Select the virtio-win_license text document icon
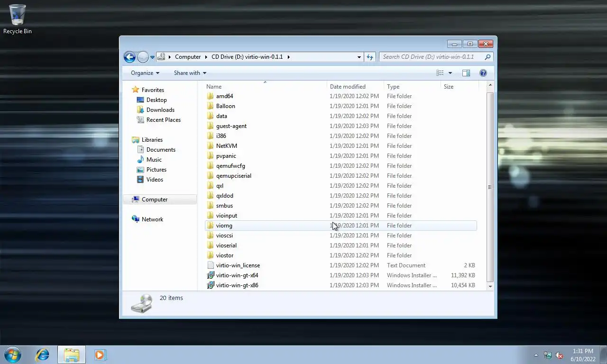The height and width of the screenshot is (364, 607). point(211,265)
